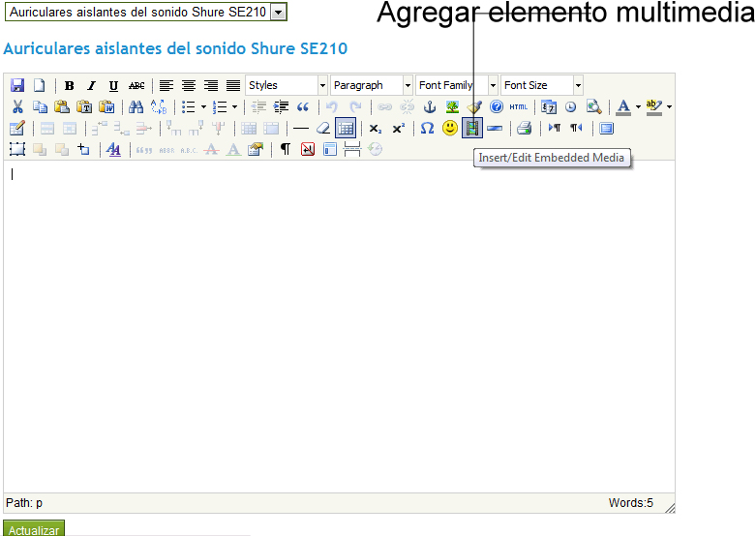Click the Insert Date calendar icon
The width and height of the screenshot is (756, 536).
pyautogui.click(x=549, y=106)
